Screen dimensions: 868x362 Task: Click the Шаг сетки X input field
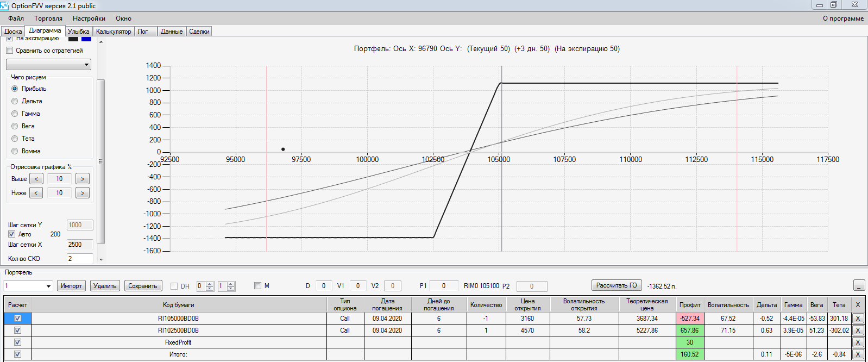[80, 245]
